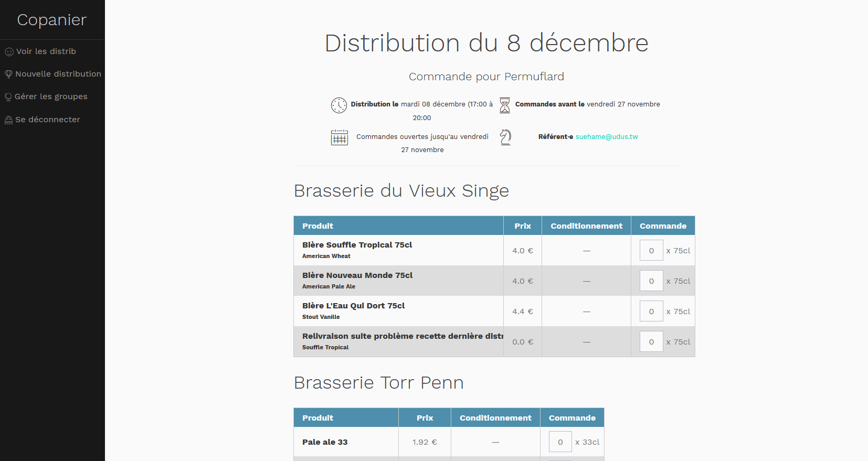Image resolution: width=868 pixels, height=461 pixels.
Task: Click American Wheat description text
Action: pyautogui.click(x=326, y=256)
